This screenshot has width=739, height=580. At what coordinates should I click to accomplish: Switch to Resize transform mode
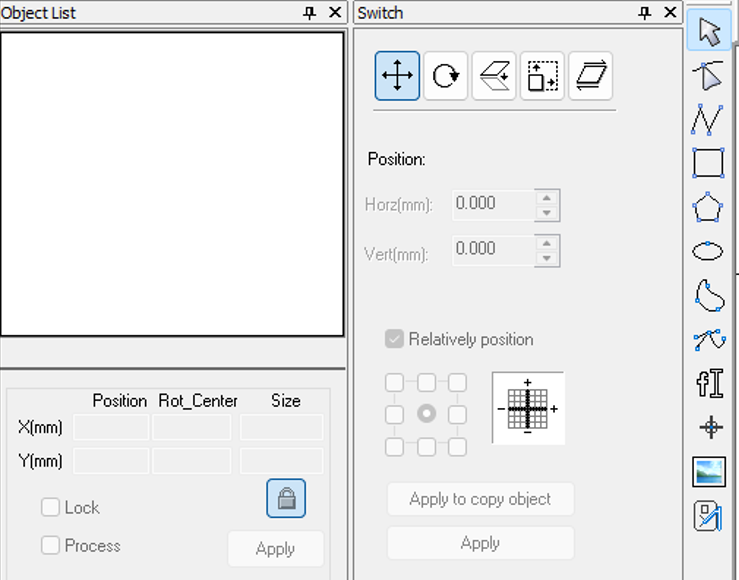542,76
